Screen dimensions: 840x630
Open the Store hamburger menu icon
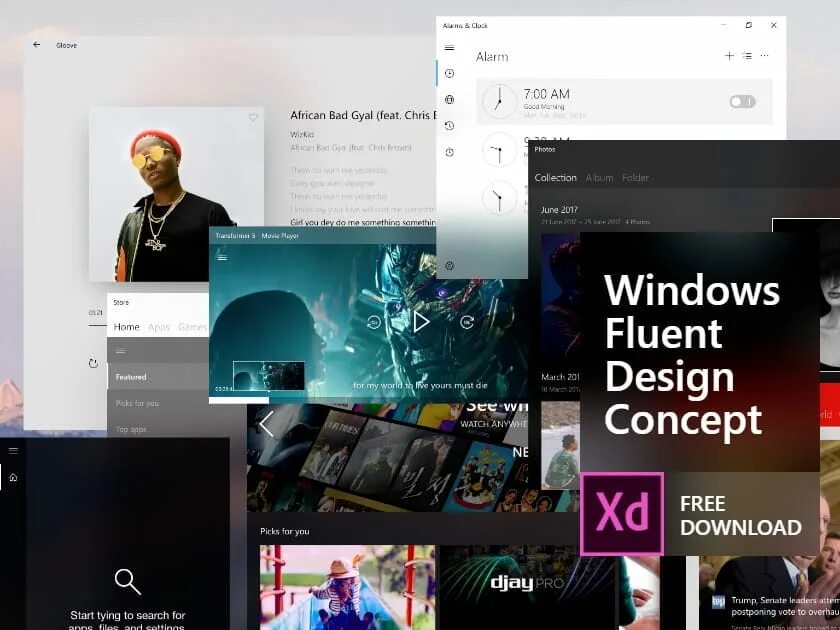(x=121, y=351)
